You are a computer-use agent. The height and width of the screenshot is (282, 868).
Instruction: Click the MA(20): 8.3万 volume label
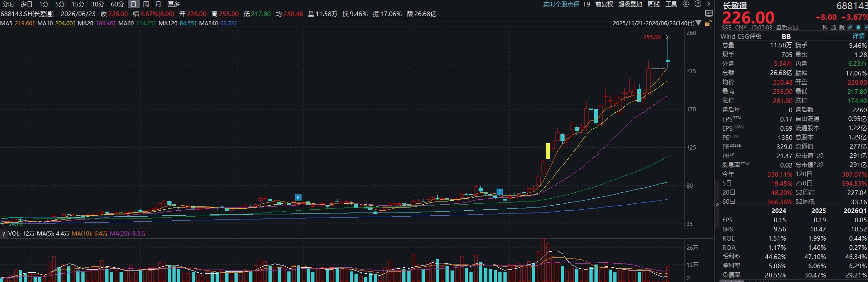pos(128,234)
